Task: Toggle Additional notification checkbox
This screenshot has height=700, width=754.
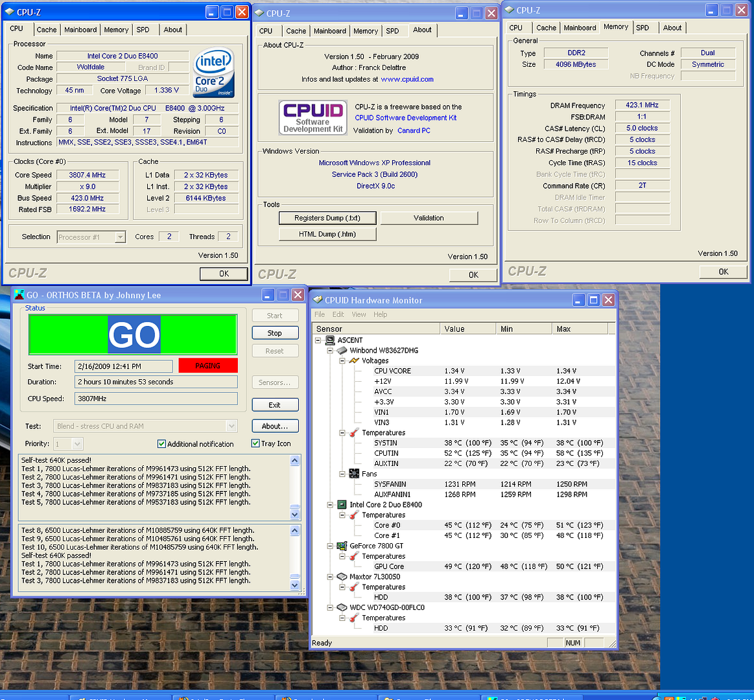Action: 161,444
